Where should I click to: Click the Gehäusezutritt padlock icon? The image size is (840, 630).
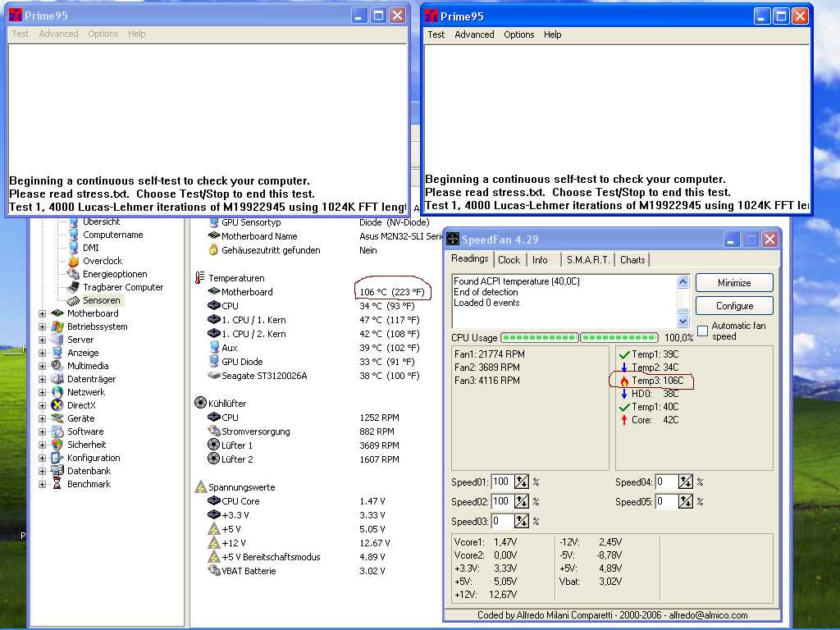[213, 249]
